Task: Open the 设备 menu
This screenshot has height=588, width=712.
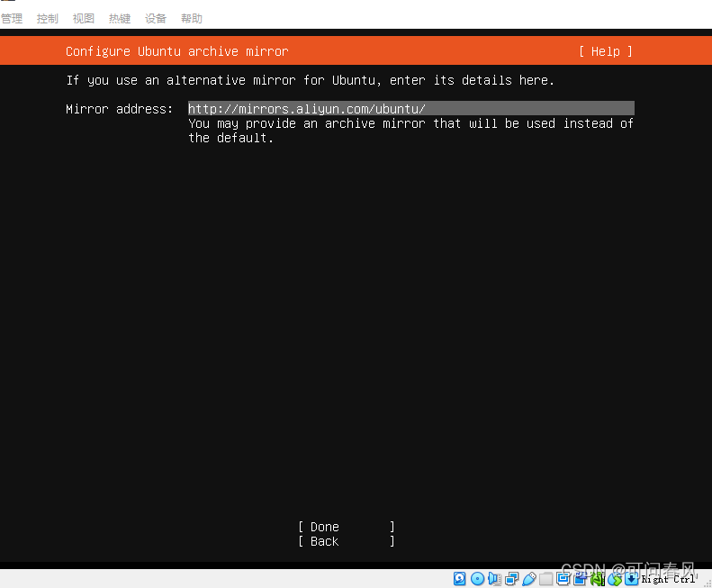Action: [156, 19]
